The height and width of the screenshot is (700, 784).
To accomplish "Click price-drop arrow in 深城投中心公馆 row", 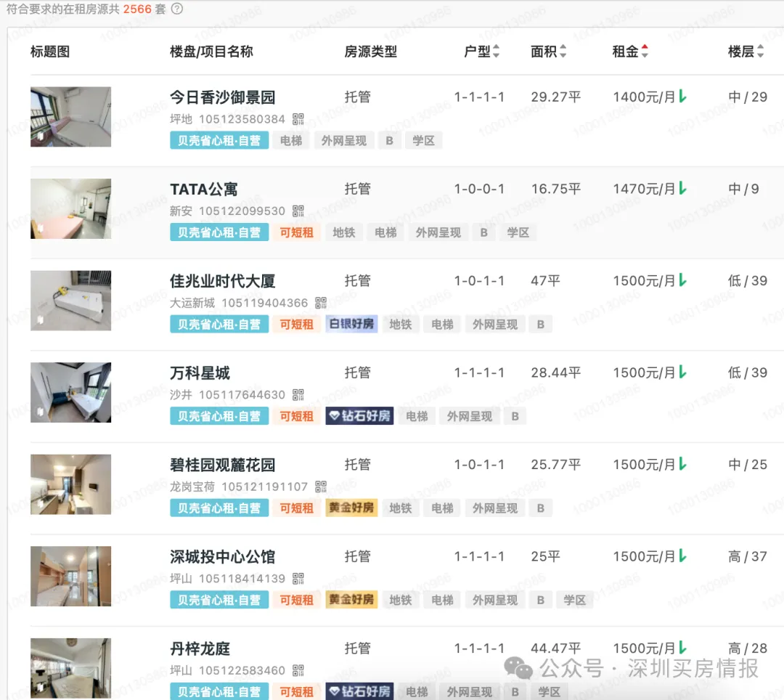I will (x=683, y=556).
